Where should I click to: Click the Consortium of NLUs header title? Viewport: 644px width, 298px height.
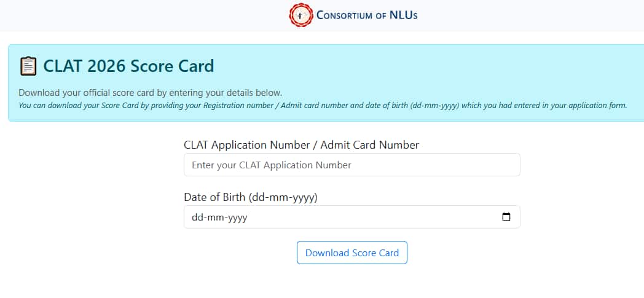click(367, 15)
